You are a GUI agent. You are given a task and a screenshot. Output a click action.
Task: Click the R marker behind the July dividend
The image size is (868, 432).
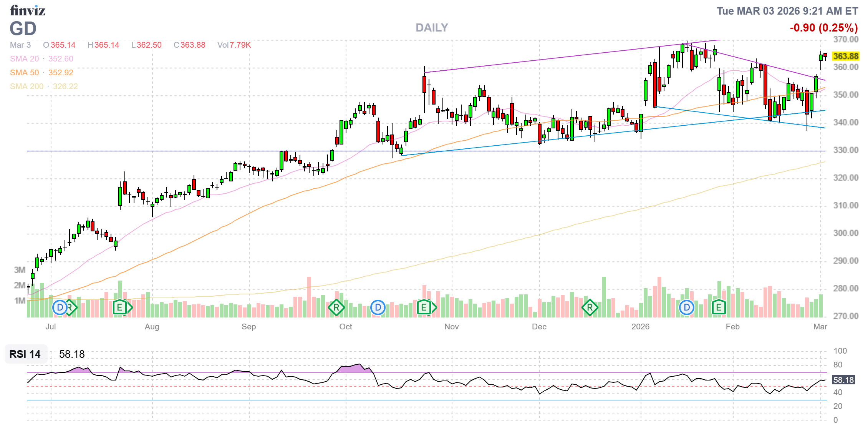(x=72, y=307)
